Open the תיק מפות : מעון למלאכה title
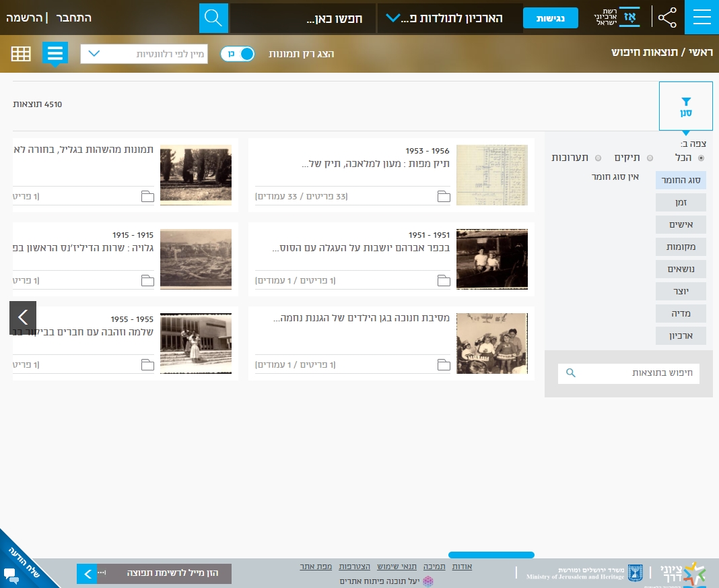The width and height of the screenshot is (719, 588). tap(376, 164)
